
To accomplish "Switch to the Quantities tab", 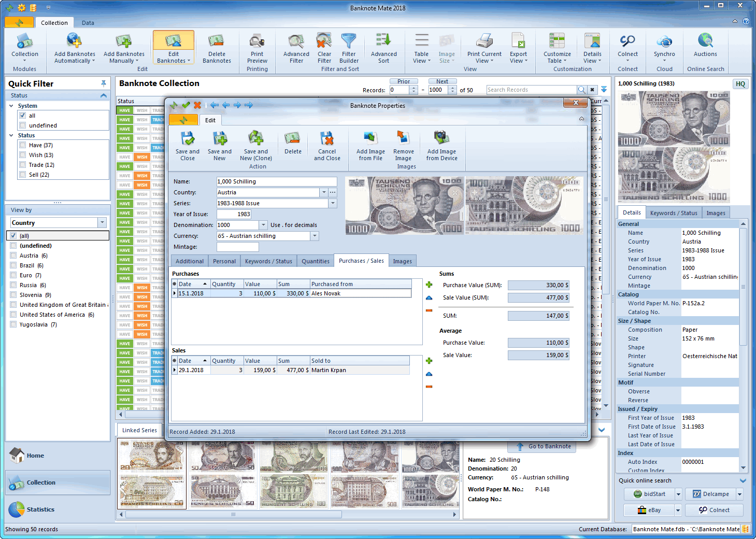I will point(316,261).
